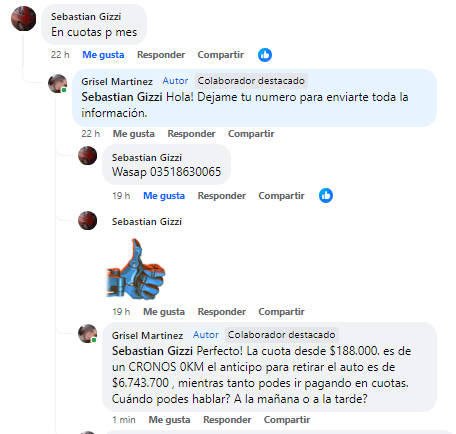Viewport: 456px width, 434px height.
Task: Click Compartir under the Wasap comment
Action: click(x=281, y=196)
